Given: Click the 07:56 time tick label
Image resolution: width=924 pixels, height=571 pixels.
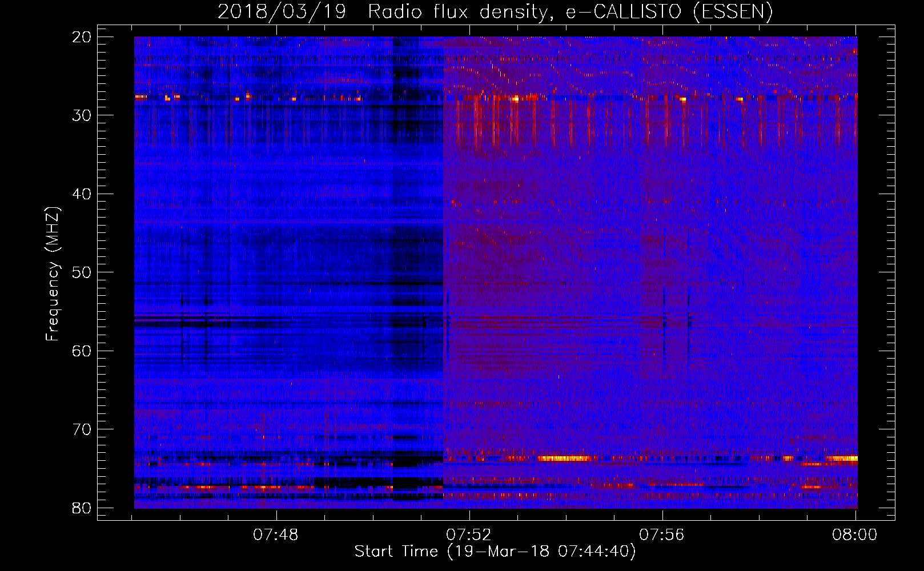Looking at the screenshot, I should coord(661,535).
